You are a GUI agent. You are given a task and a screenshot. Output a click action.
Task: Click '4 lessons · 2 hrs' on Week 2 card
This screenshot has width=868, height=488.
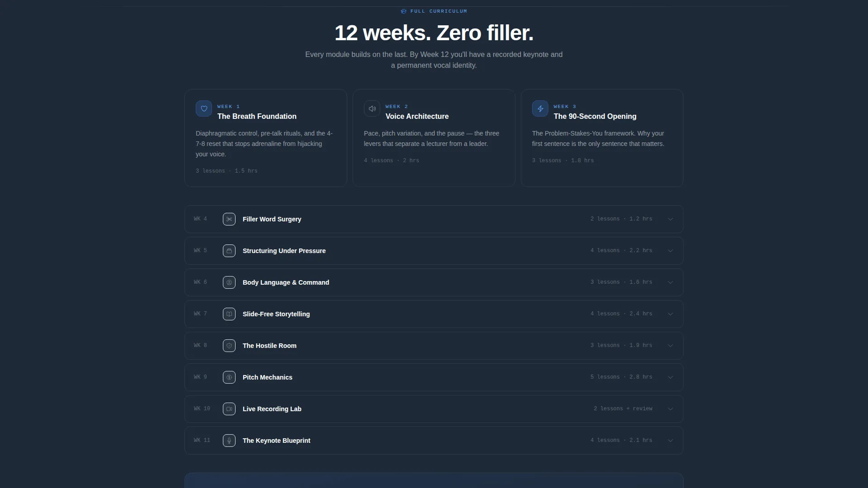[x=392, y=160]
